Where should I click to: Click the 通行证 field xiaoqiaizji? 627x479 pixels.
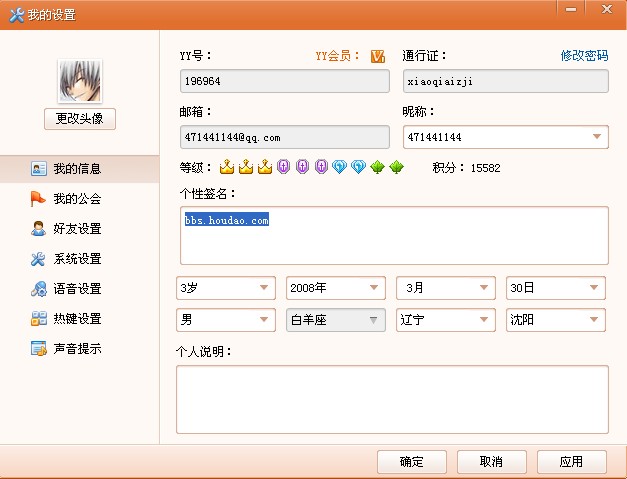506,81
